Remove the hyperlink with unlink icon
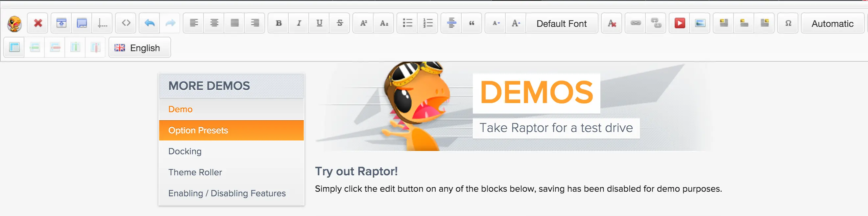Screen dimensions: 868x216 656,23
